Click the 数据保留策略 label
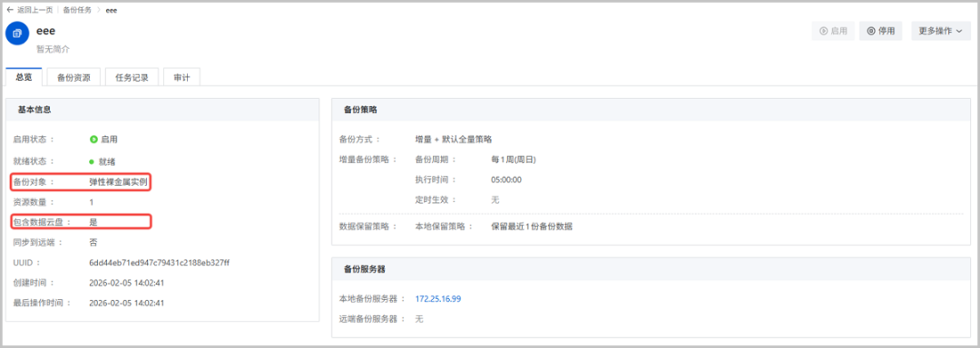 (x=368, y=227)
